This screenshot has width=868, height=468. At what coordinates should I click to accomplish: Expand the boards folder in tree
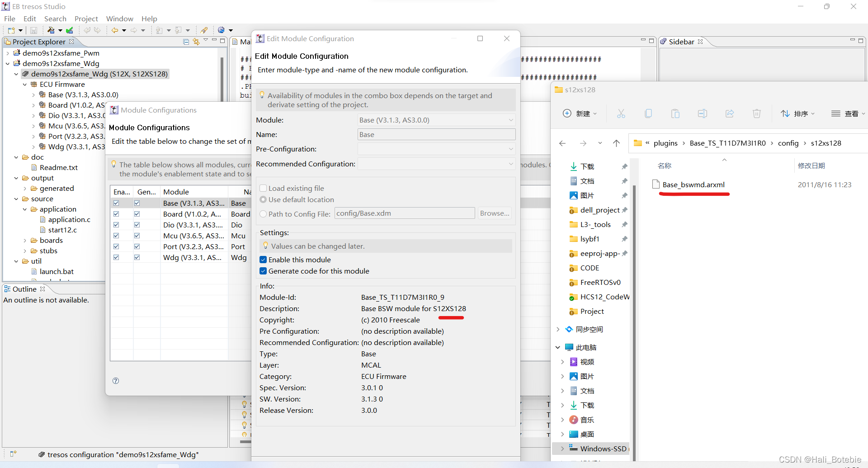point(25,241)
